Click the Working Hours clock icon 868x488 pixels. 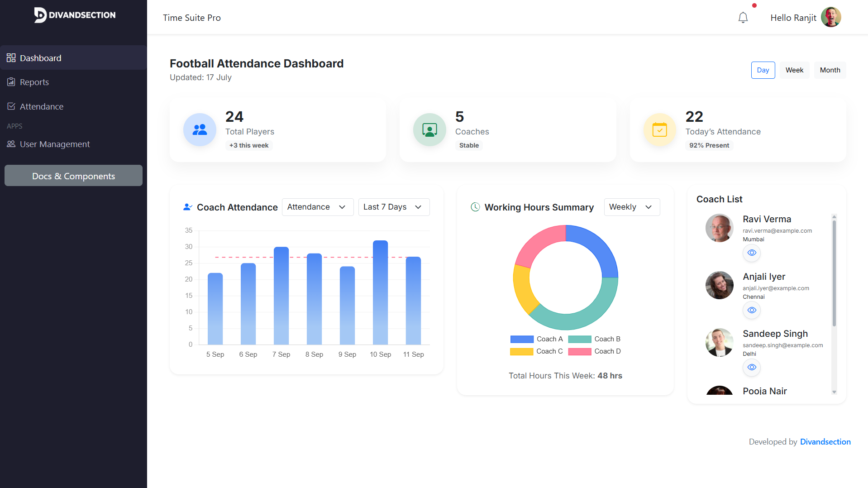tap(475, 207)
